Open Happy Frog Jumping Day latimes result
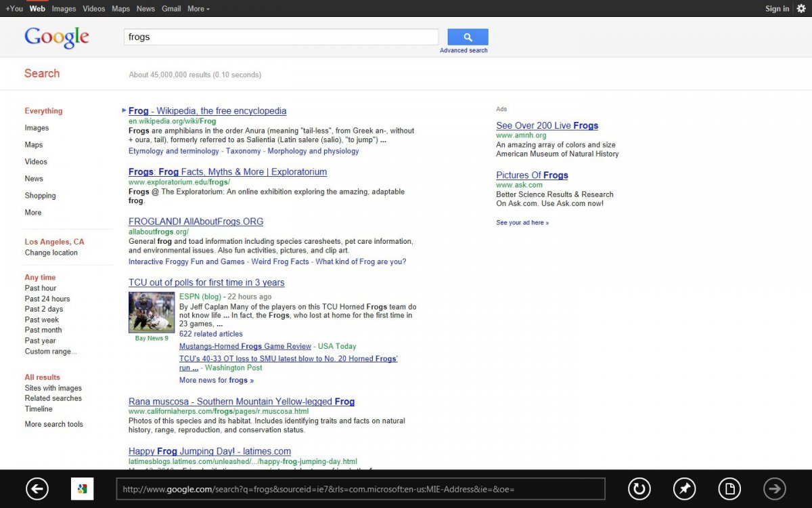The image size is (812, 508). click(x=210, y=451)
